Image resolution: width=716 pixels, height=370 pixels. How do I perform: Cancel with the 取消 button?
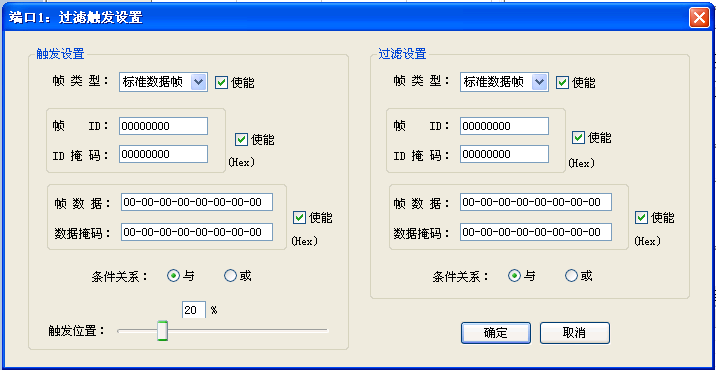574,333
